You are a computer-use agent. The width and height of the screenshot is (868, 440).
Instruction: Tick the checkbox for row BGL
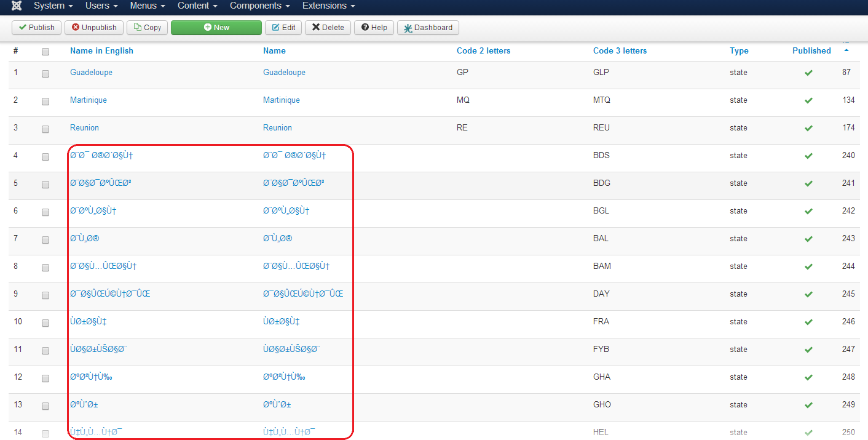pos(45,212)
